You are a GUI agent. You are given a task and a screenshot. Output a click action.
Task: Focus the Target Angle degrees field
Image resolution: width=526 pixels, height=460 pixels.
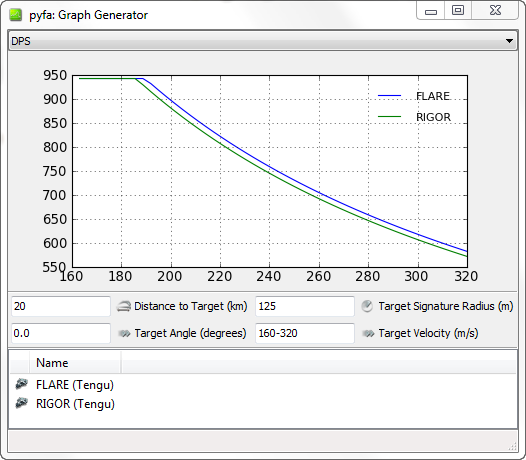[61, 334]
